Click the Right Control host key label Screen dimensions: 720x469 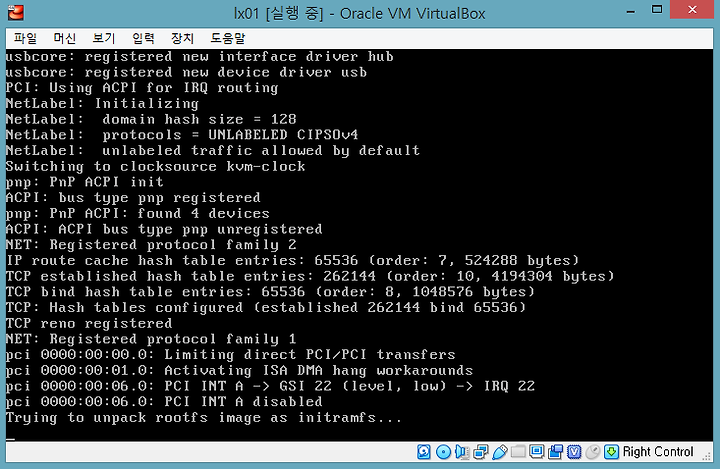click(x=658, y=452)
